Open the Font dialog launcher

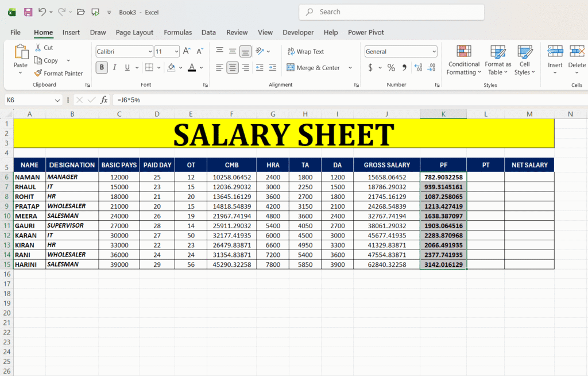[x=206, y=85]
